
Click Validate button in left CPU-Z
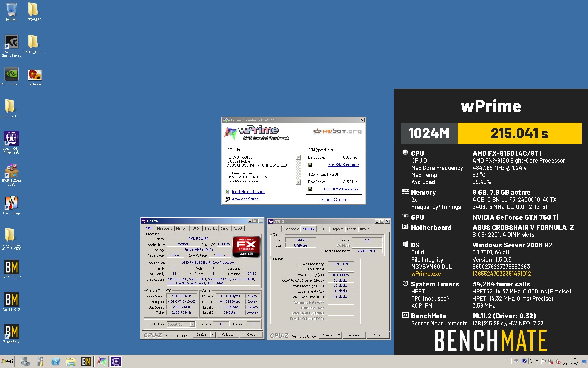click(228, 335)
